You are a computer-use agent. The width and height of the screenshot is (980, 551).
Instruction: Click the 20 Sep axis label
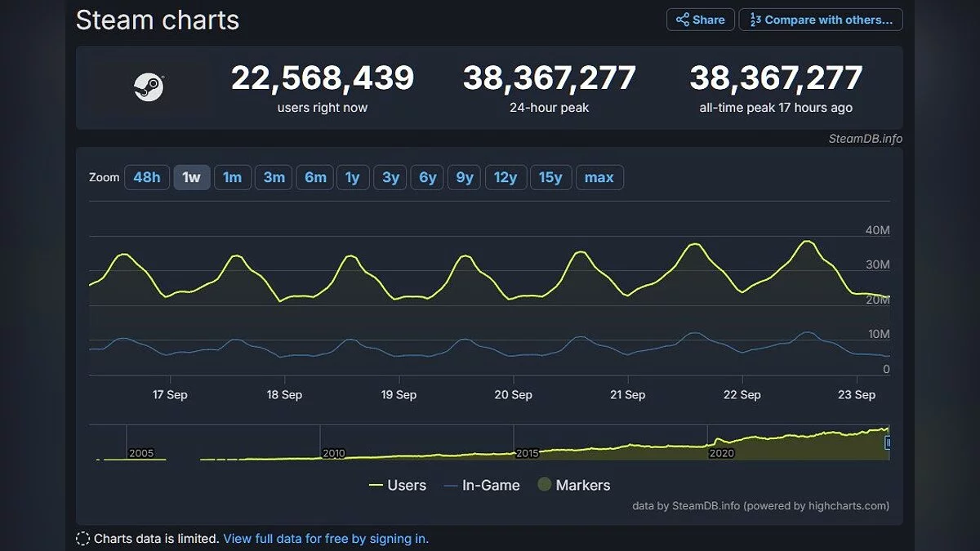513,394
